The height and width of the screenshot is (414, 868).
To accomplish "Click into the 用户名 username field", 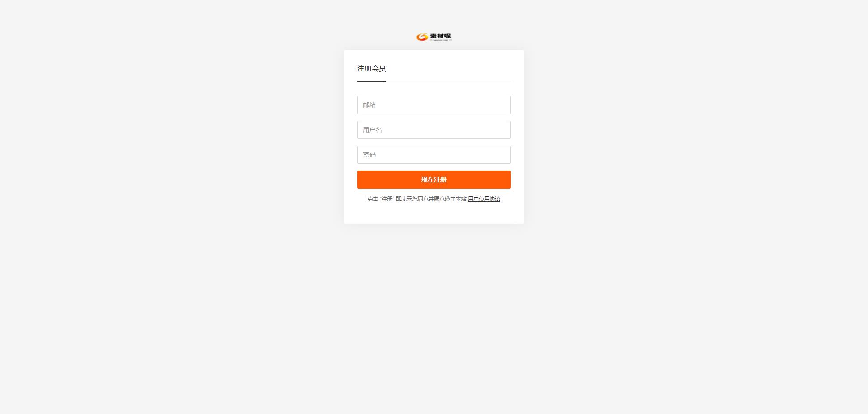I will tap(434, 130).
